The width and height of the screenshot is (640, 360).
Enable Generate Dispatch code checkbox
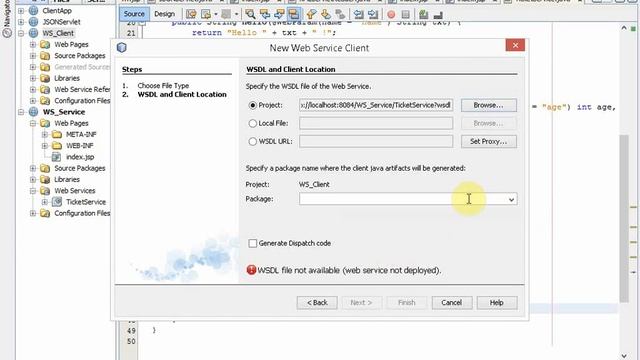coord(253,243)
